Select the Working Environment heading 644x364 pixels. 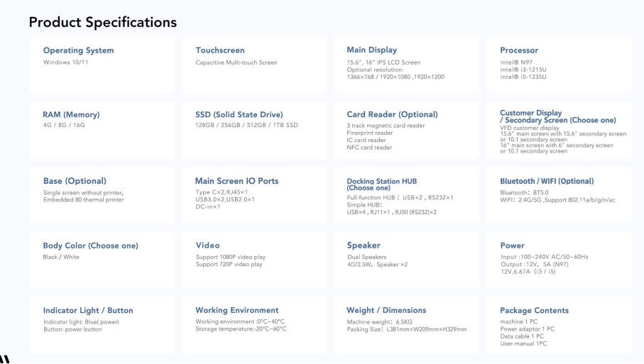click(236, 310)
